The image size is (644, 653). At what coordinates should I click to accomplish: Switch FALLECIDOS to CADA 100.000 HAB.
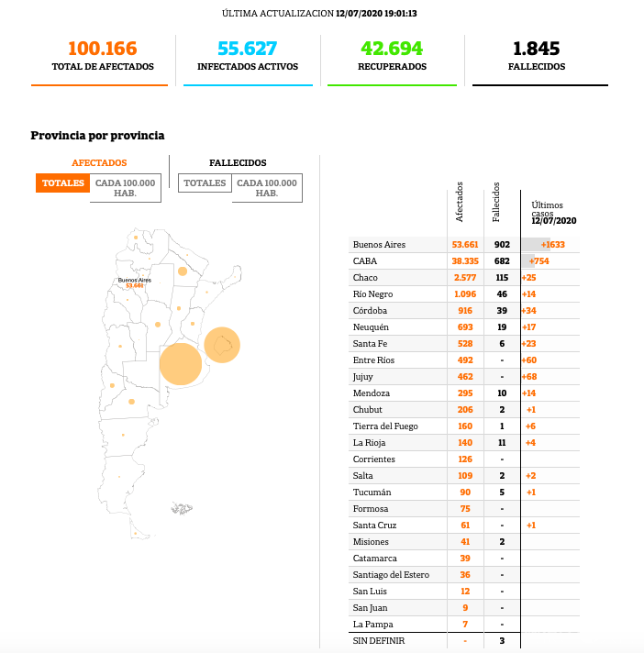[x=267, y=188]
